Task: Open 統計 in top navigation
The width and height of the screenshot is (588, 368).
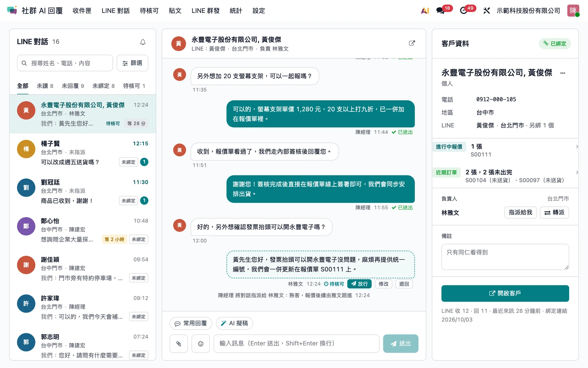Action: (236, 11)
